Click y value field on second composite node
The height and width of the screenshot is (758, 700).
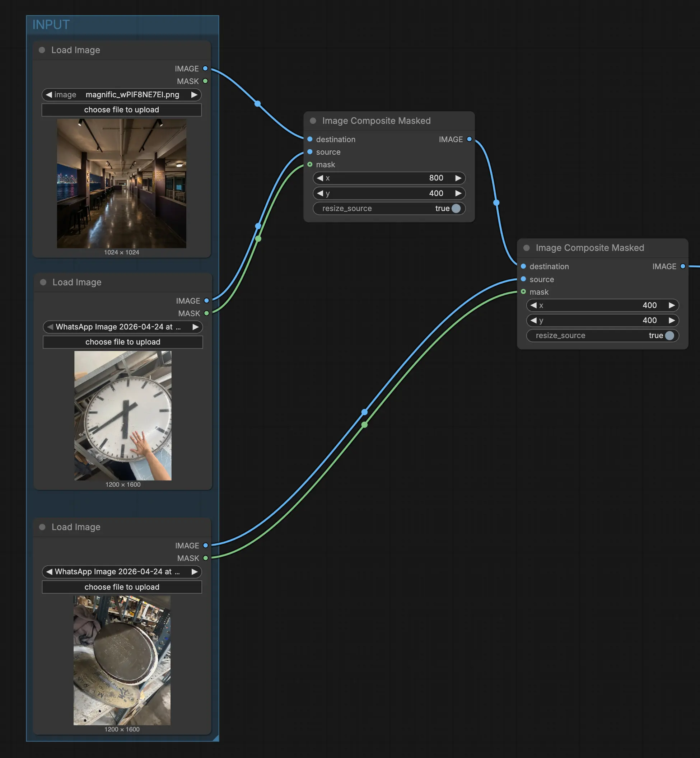pos(603,320)
